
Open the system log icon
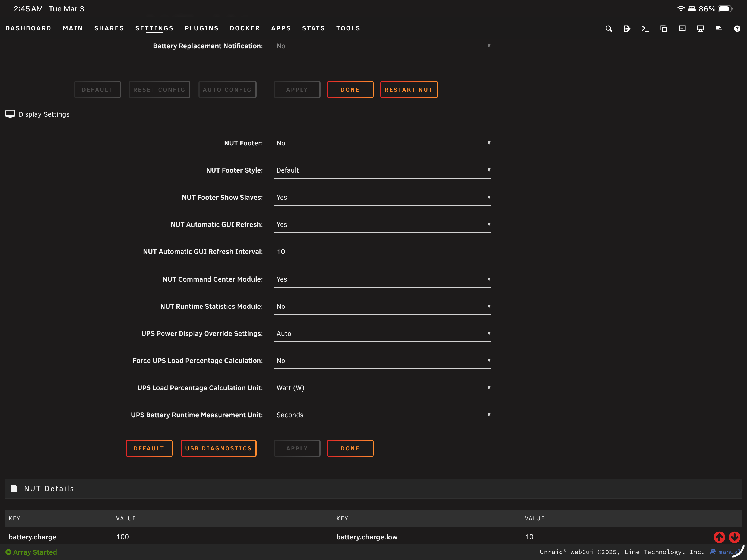click(718, 29)
